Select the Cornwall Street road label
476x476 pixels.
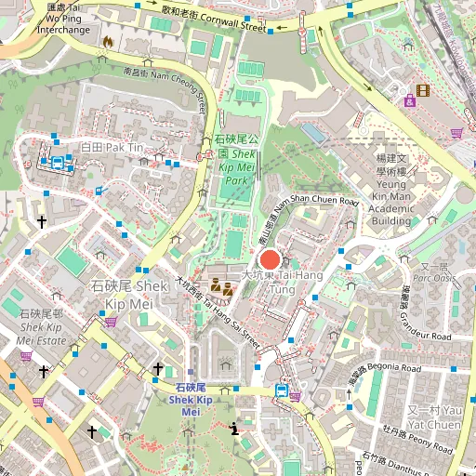214,19
